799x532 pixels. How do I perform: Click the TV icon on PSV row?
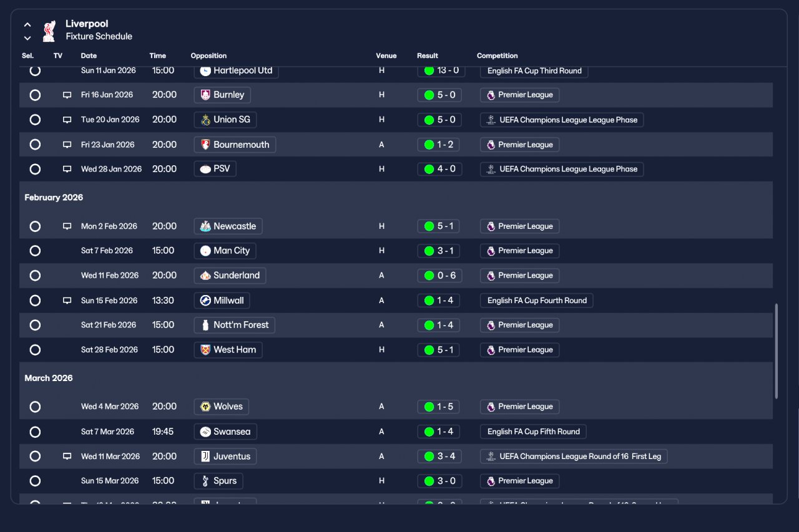point(67,169)
